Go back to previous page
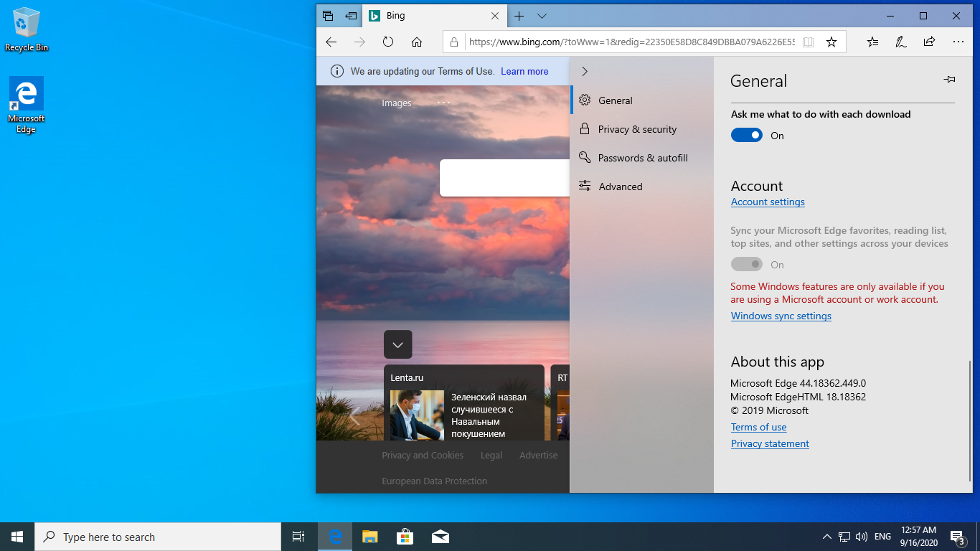This screenshot has width=980, height=551. click(x=331, y=42)
